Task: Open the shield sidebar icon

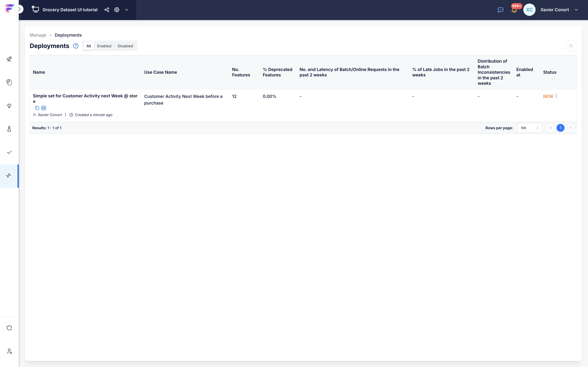Action: [9, 328]
